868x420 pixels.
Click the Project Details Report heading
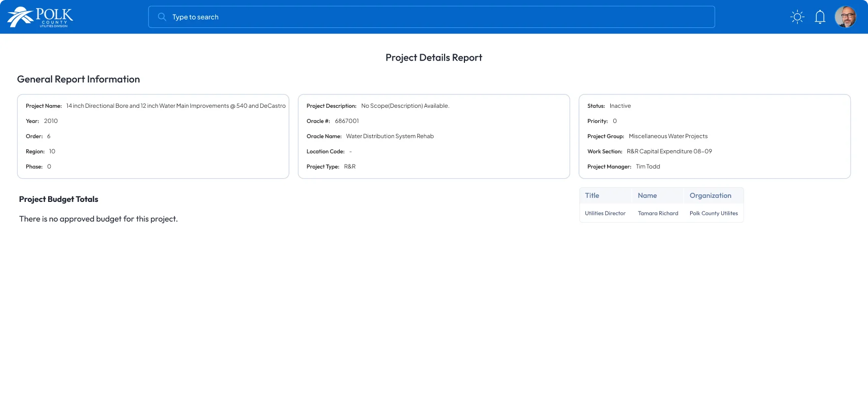click(x=433, y=58)
